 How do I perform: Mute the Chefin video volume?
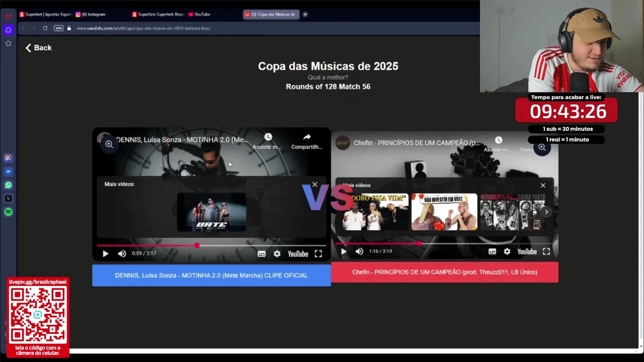pyautogui.click(x=359, y=251)
